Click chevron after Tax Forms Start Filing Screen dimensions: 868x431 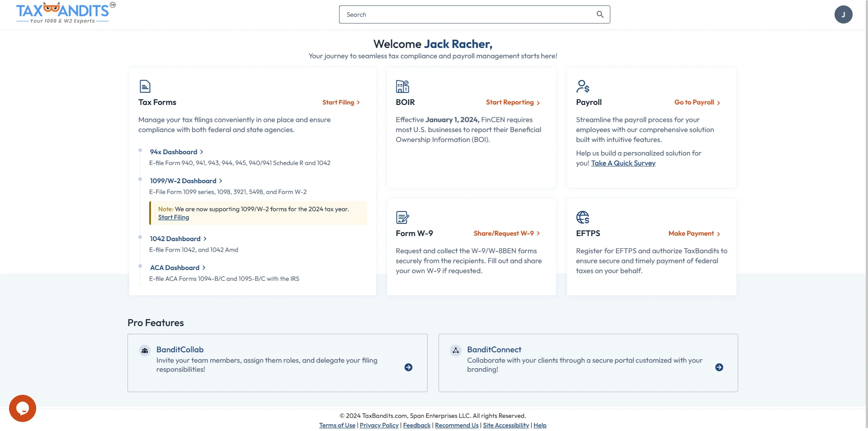pyautogui.click(x=359, y=102)
